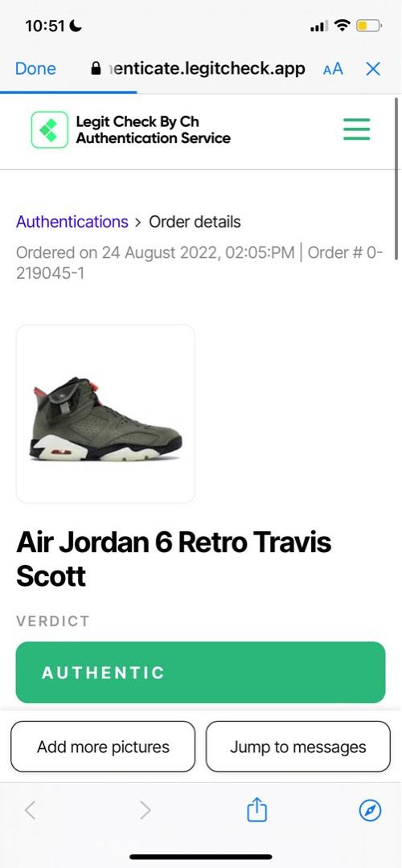Image resolution: width=402 pixels, height=868 pixels.
Task: Tap the X reload-stop icon
Action: 373,68
